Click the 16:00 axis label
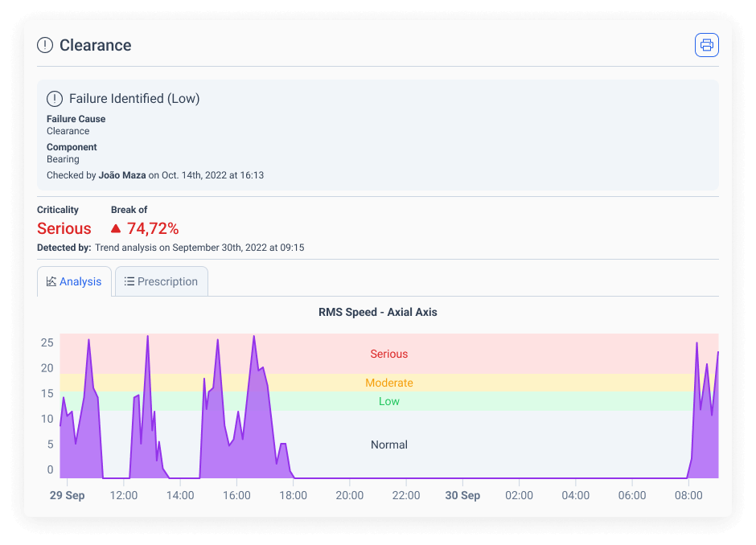The width and height of the screenshot is (756, 545). click(236, 495)
